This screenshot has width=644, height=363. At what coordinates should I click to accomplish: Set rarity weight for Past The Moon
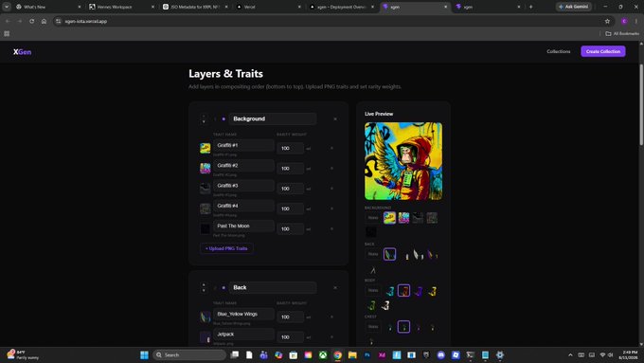[290, 228]
